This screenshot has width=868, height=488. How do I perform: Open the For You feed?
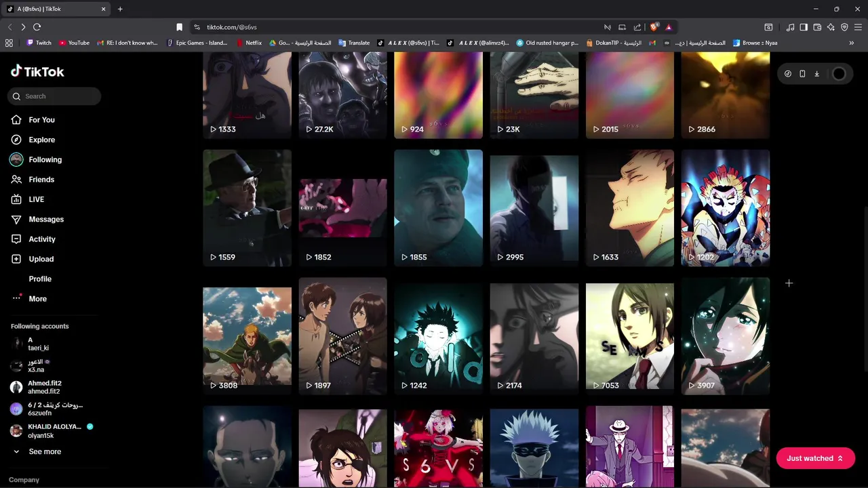(33, 120)
